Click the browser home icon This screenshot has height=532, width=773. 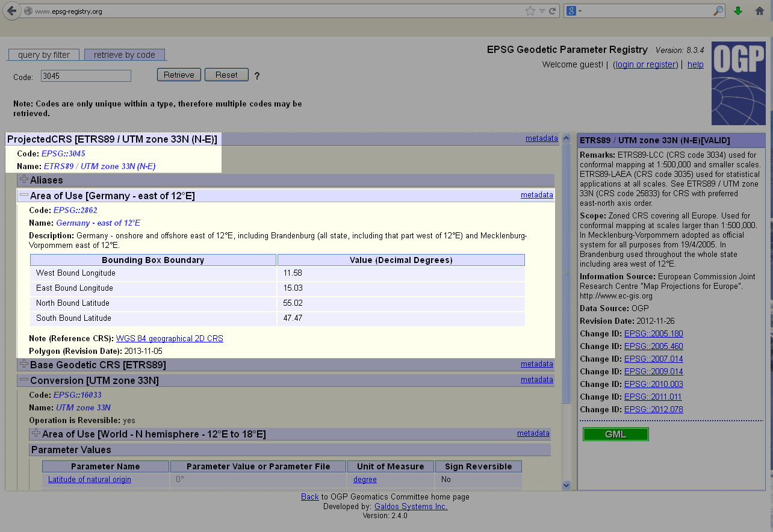pyautogui.click(x=759, y=11)
